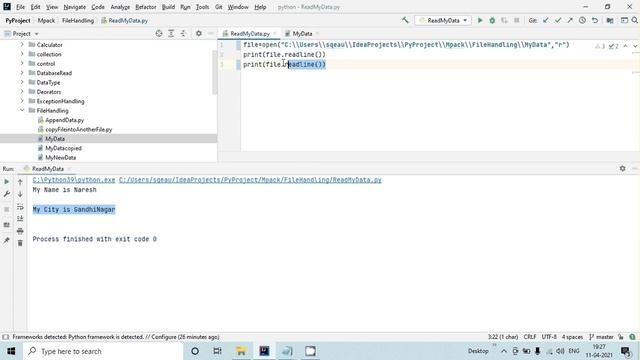
Task: Collapse the FileHandling folder
Action: pyautogui.click(x=22, y=110)
